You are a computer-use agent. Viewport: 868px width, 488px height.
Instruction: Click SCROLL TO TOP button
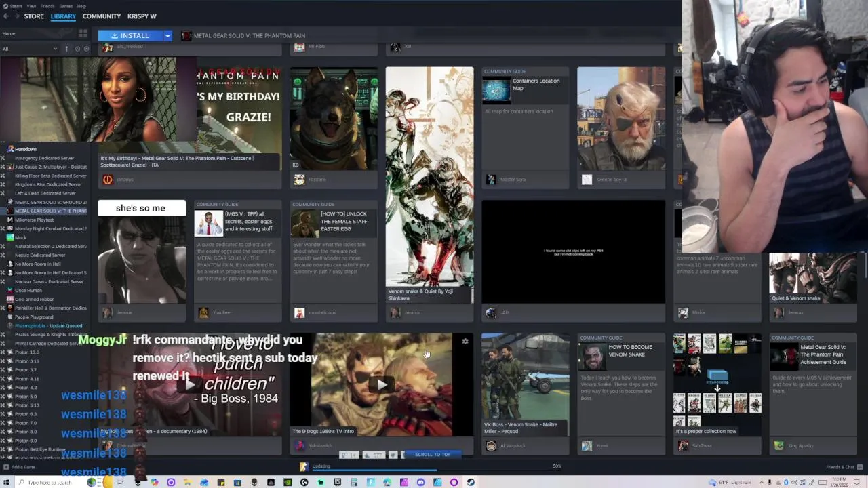pos(432,455)
